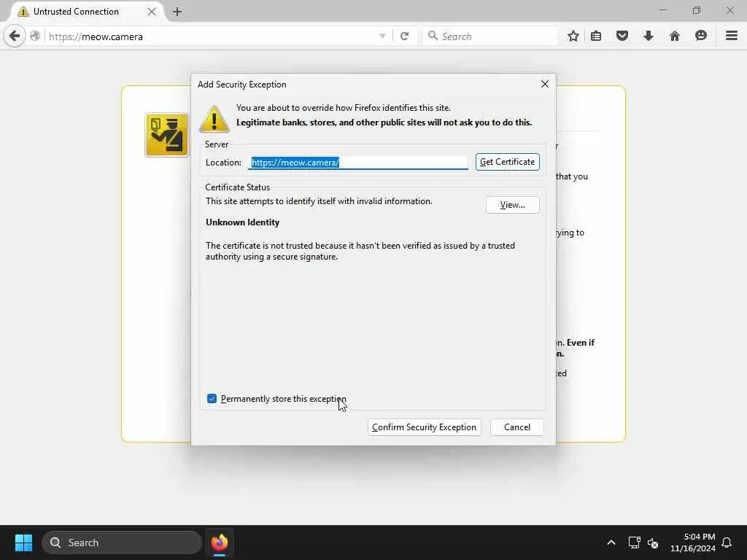Image resolution: width=747 pixels, height=560 pixels.
Task: Open the Firefox hamburger menu
Action: point(732,36)
